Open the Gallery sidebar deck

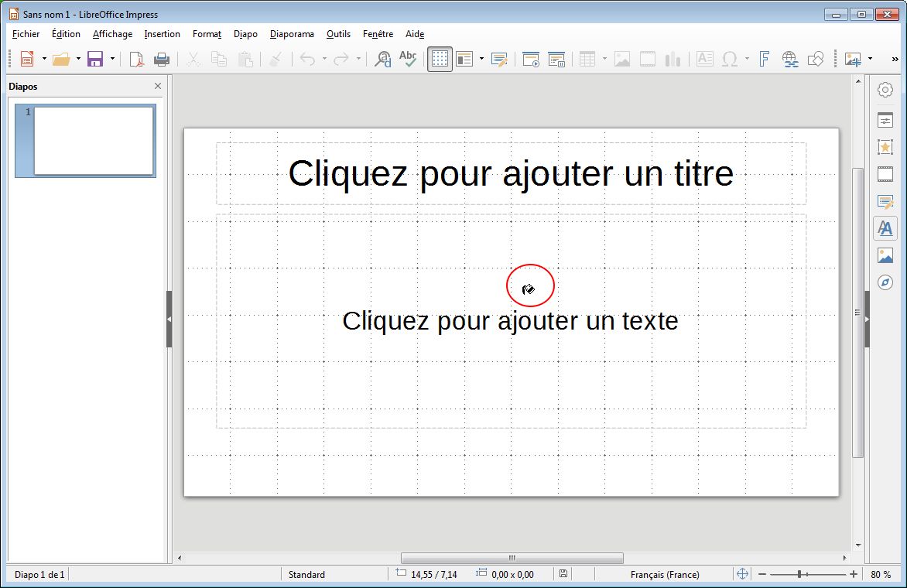click(x=885, y=255)
